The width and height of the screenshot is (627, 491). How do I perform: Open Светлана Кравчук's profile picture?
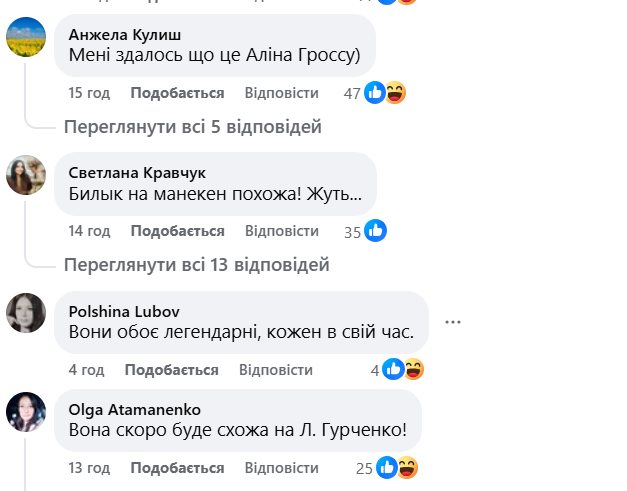click(x=26, y=177)
